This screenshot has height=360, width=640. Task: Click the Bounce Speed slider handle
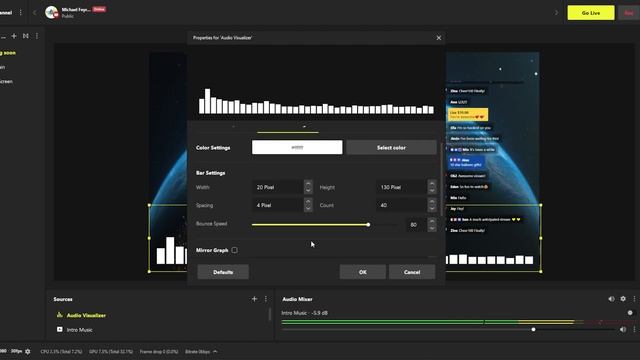(368, 224)
